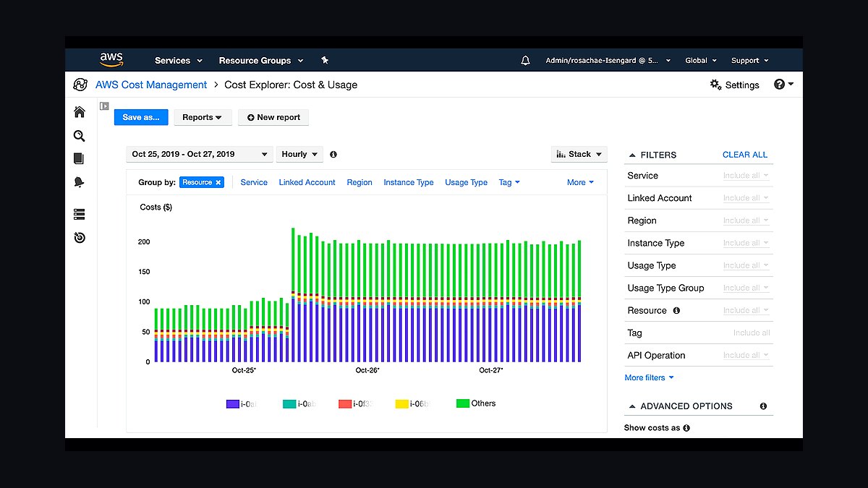Open the notifications bell in top bar
Viewport: 868px width, 488px height.
[525, 61]
